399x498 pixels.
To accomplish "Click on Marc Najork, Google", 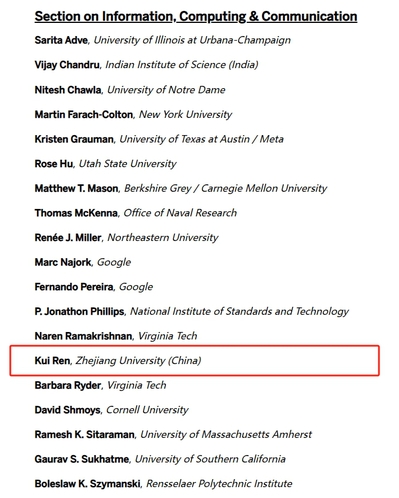I will tap(83, 262).
